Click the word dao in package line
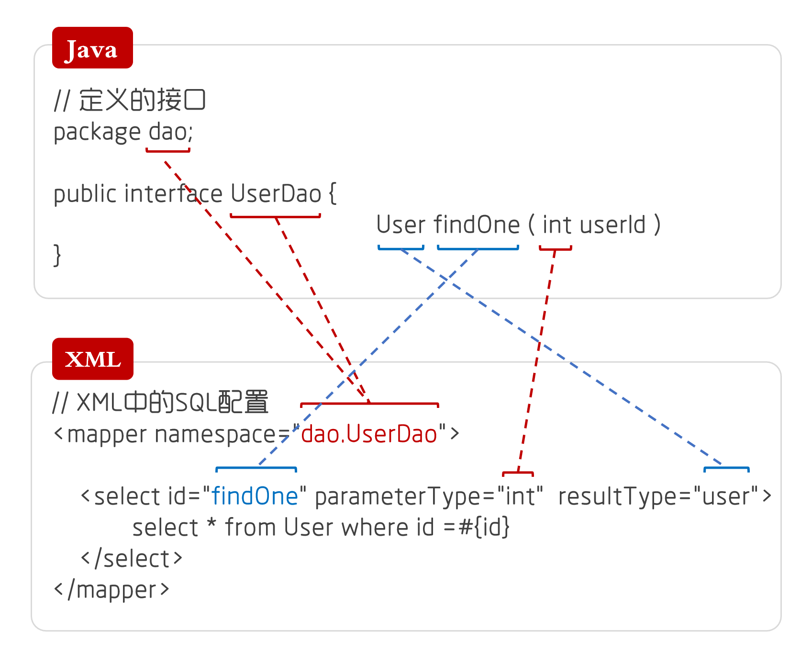This screenshot has height=665, width=812. (x=167, y=132)
